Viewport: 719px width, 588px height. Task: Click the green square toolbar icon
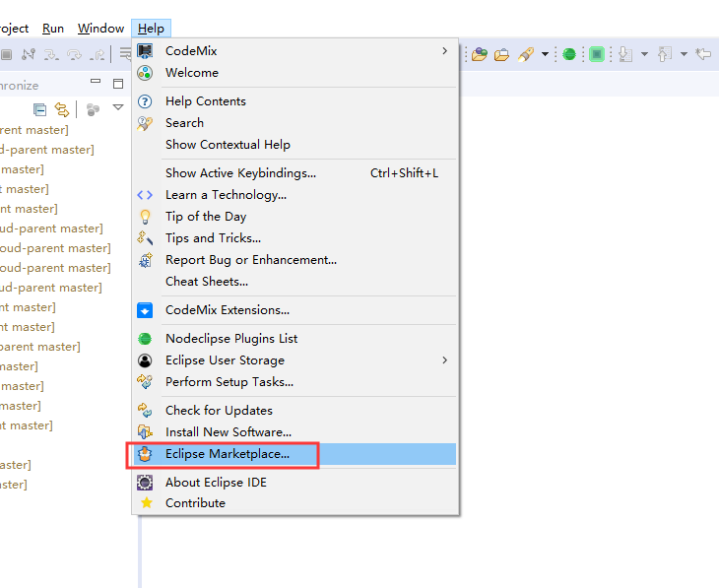(x=597, y=54)
